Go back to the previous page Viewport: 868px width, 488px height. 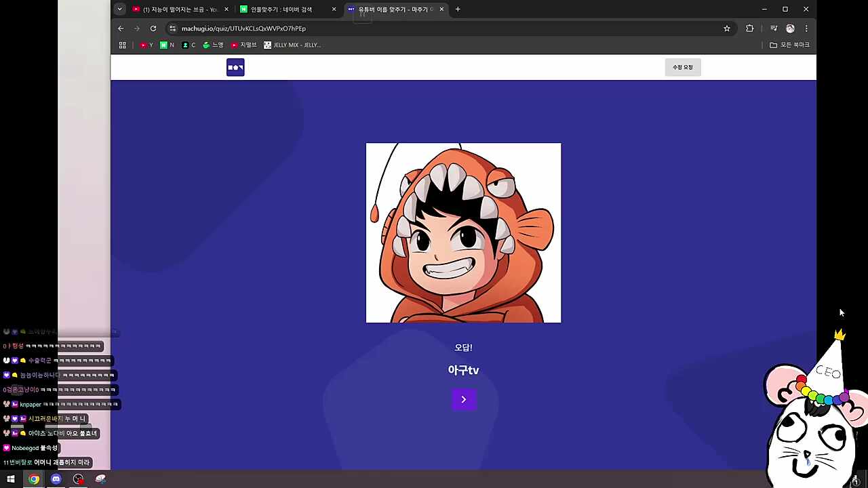point(121,28)
